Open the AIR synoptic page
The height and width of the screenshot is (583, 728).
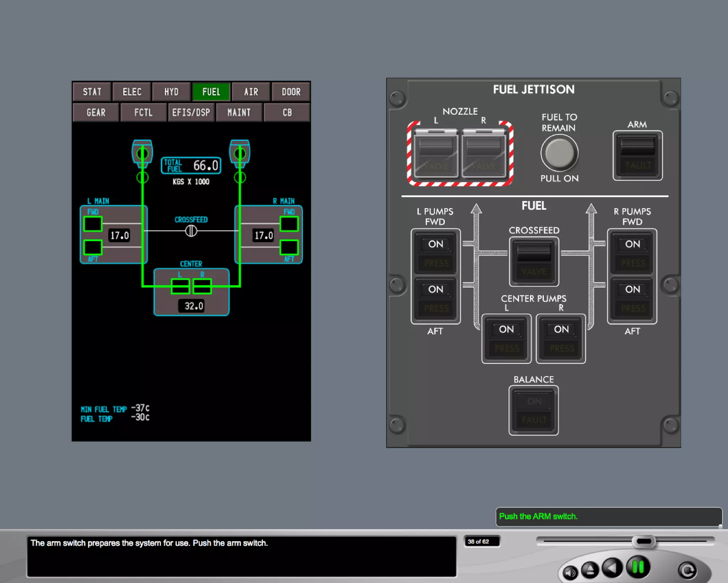pos(251,92)
